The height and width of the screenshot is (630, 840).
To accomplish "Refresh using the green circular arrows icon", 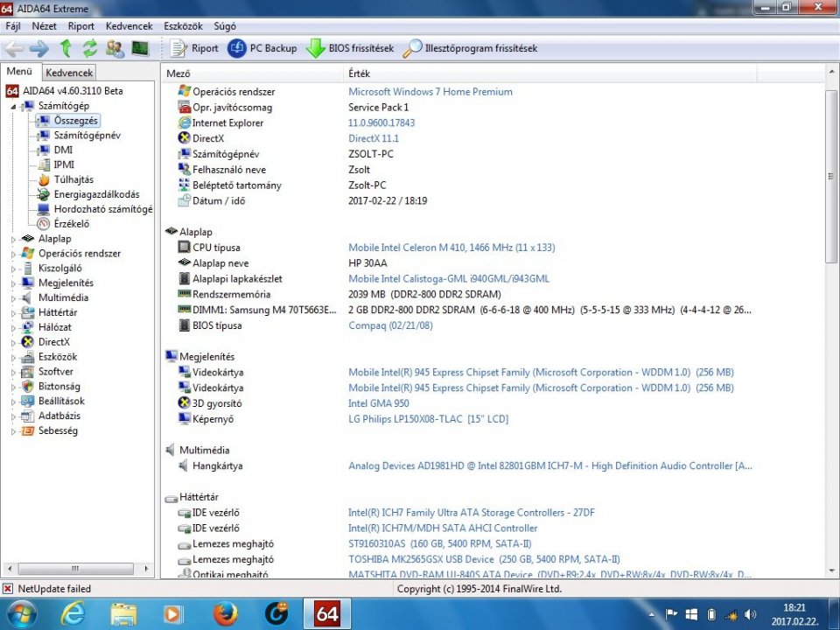I will 90,49.
